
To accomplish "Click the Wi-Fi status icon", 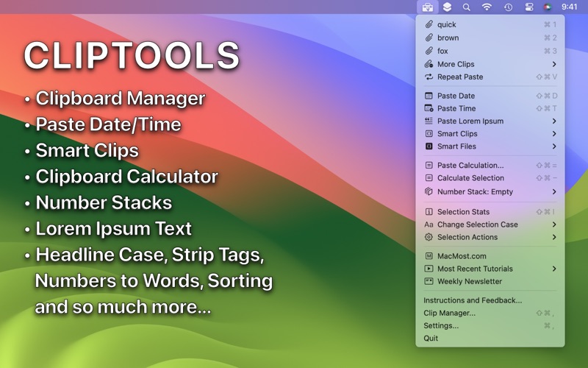I will [x=487, y=7].
